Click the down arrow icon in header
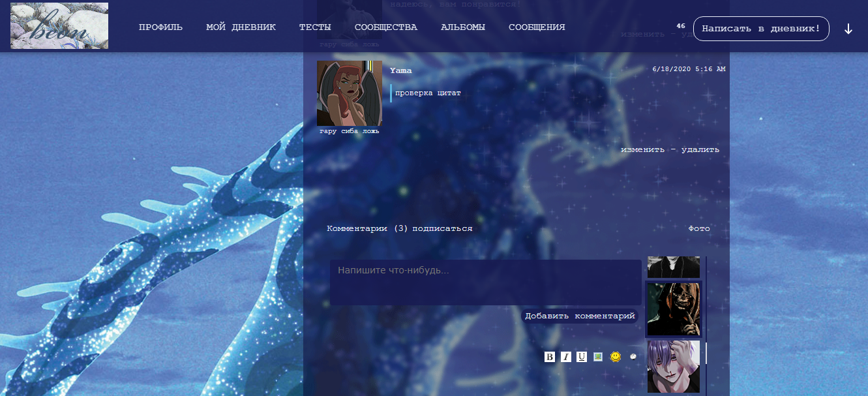Viewport: 868px width, 396px height. [848, 29]
